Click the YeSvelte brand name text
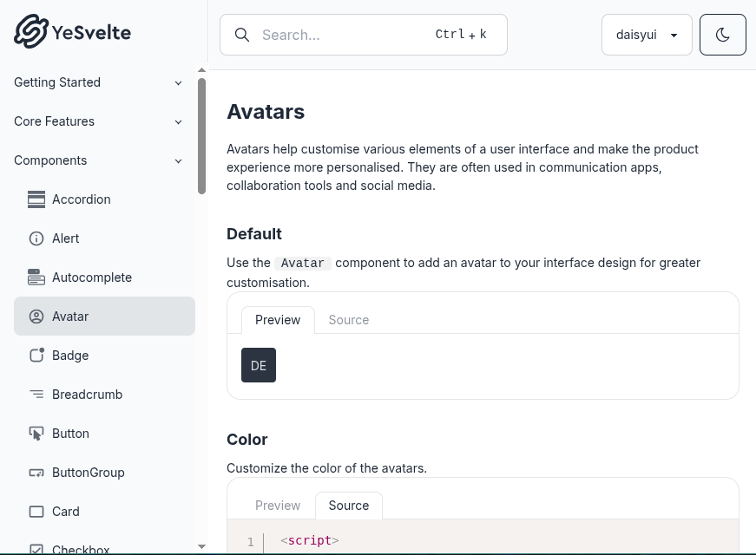This screenshot has height=555, width=756. pos(91,33)
